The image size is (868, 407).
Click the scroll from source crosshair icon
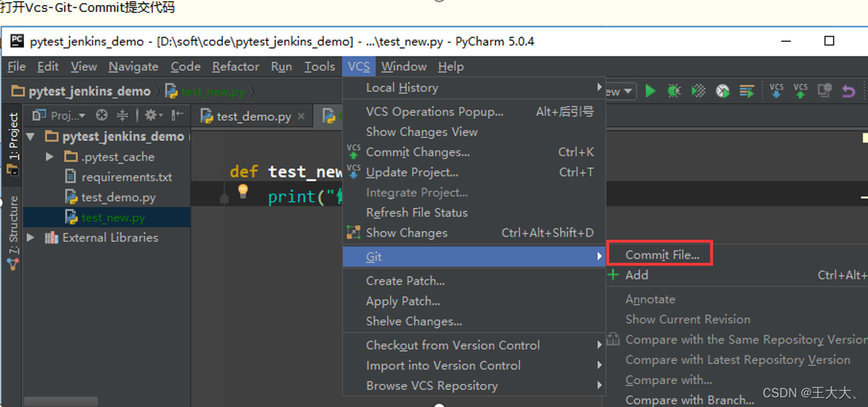click(101, 115)
